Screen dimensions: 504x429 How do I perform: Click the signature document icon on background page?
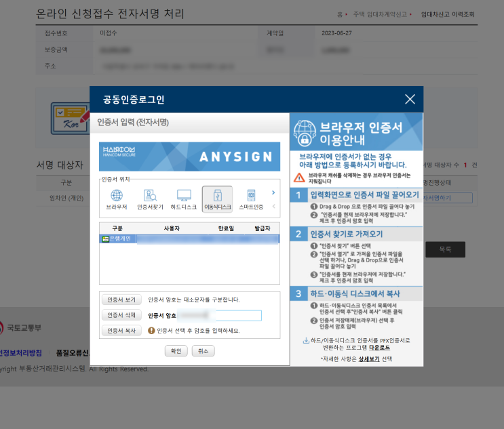pos(71,119)
